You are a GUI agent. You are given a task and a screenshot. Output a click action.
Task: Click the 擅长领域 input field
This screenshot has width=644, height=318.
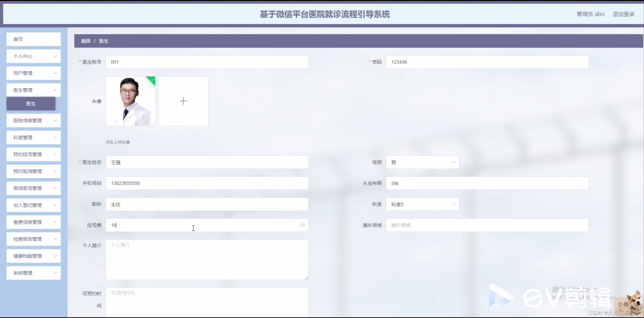[x=487, y=225]
